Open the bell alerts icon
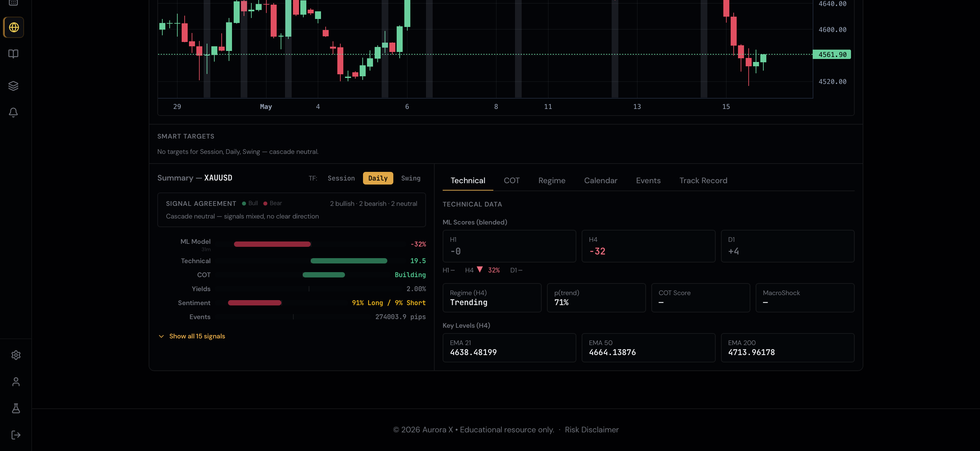 14,113
